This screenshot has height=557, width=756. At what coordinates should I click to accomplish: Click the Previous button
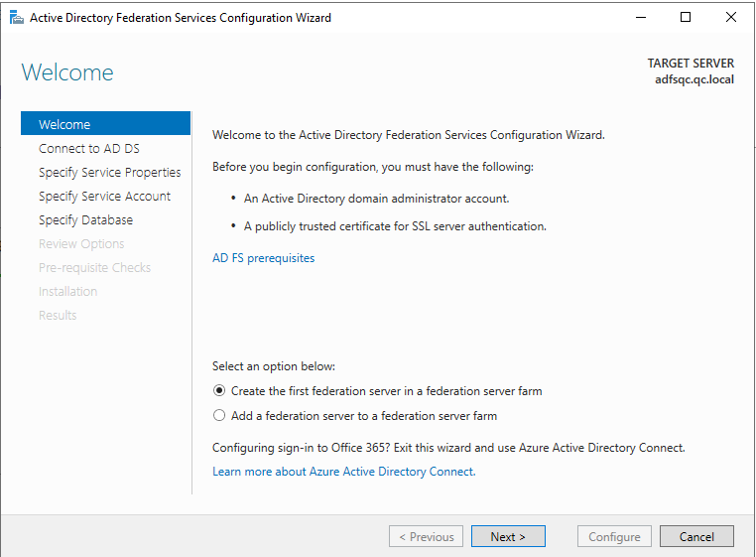427,536
